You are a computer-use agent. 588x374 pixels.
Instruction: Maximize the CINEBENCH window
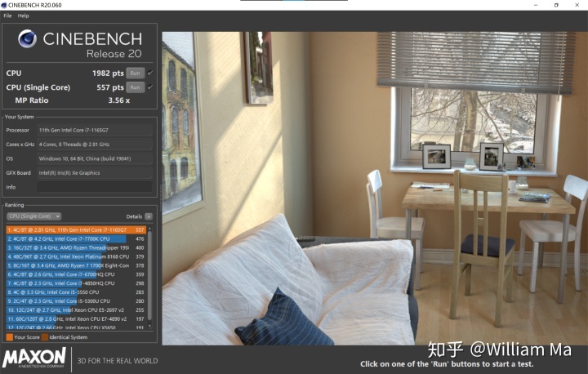point(556,5)
